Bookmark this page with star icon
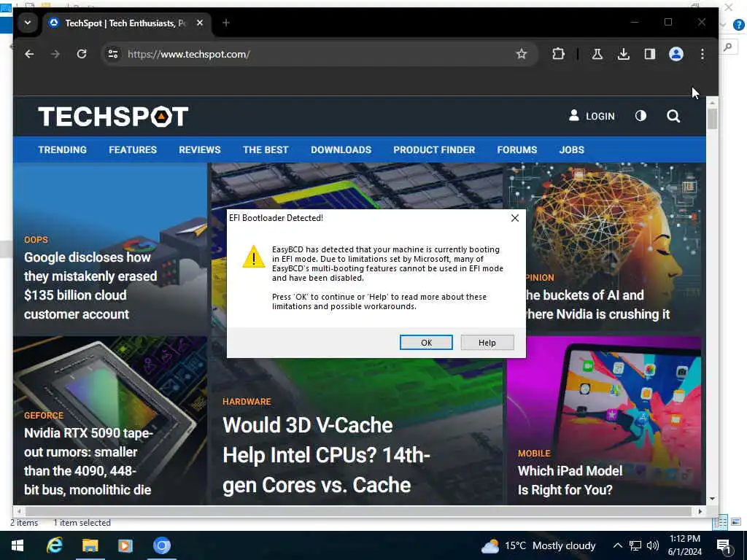Viewport: 747px width, 560px height. (x=521, y=54)
